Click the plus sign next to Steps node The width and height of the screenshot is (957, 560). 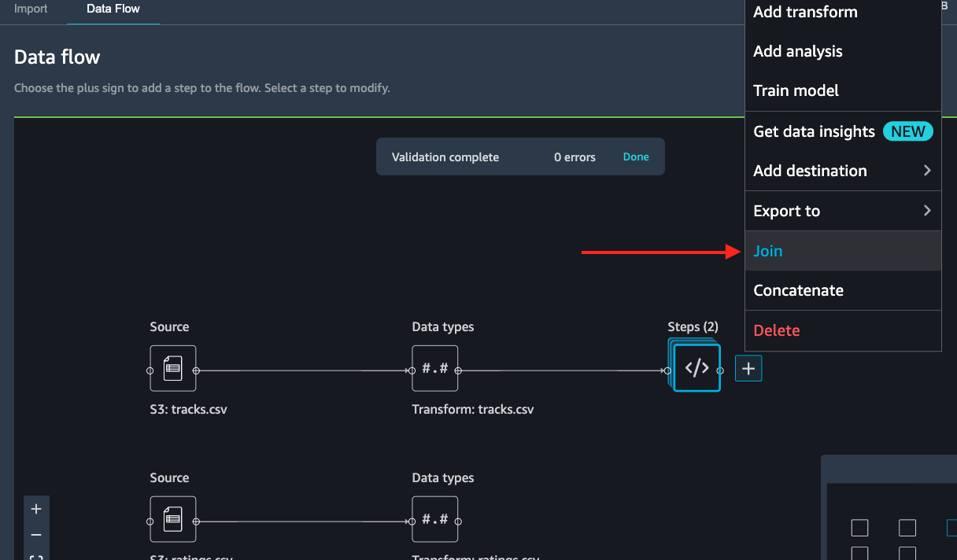[748, 368]
